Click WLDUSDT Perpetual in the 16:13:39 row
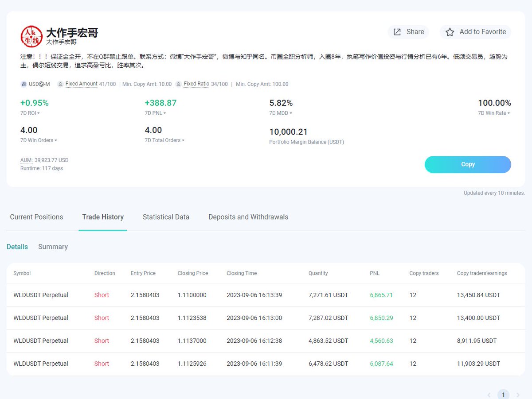 (41, 295)
